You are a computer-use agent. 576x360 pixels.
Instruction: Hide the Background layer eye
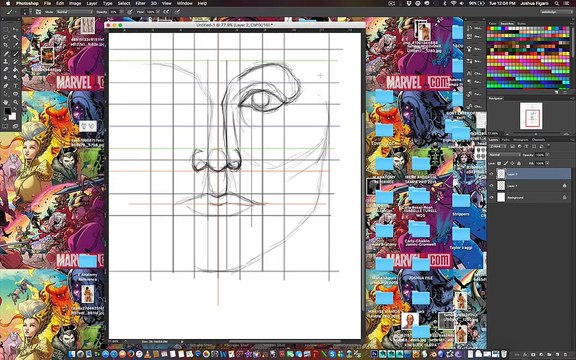pyautogui.click(x=491, y=197)
